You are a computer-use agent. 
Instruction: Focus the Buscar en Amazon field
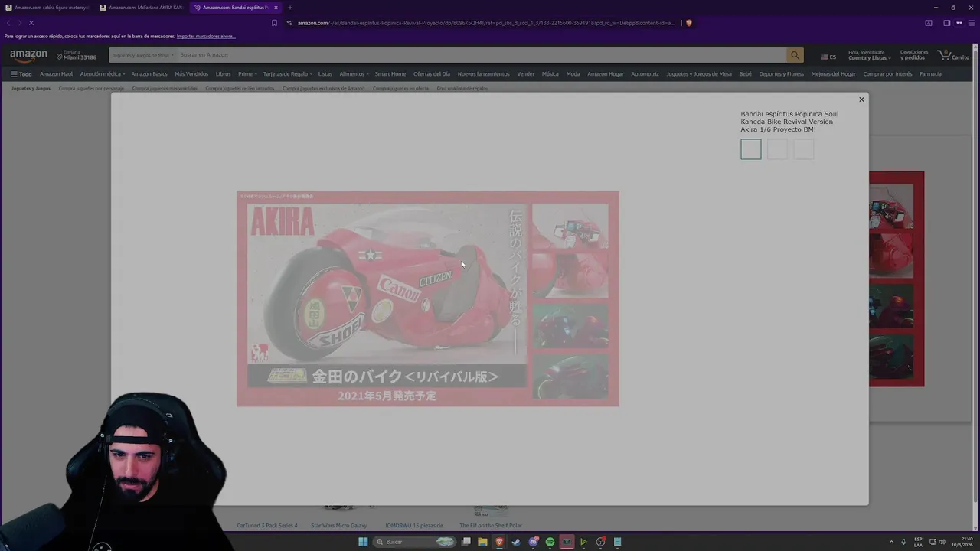pos(481,55)
